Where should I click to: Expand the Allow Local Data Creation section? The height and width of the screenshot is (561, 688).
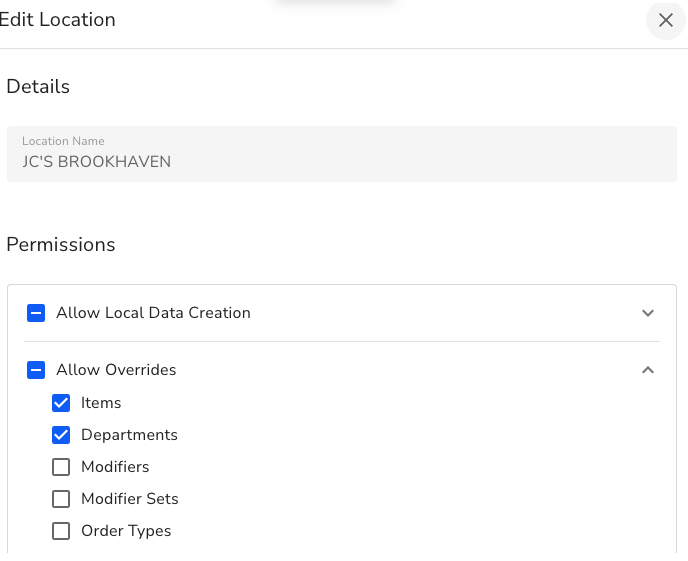[x=648, y=313]
